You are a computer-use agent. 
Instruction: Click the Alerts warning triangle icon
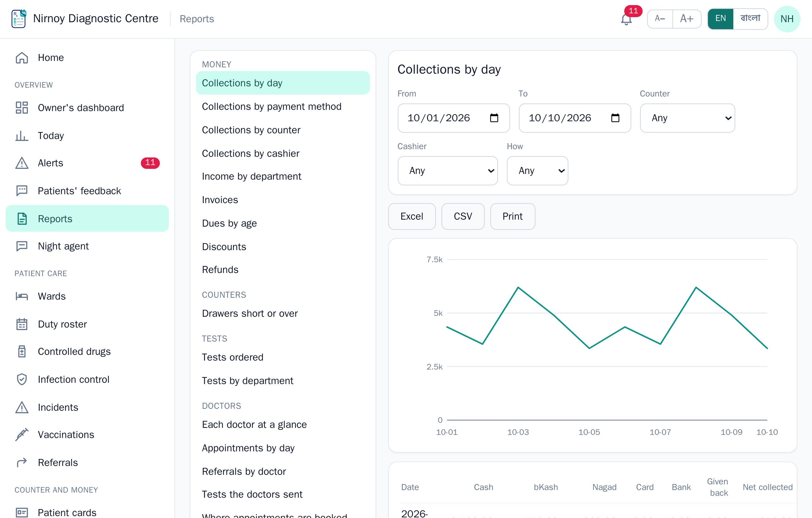point(22,163)
